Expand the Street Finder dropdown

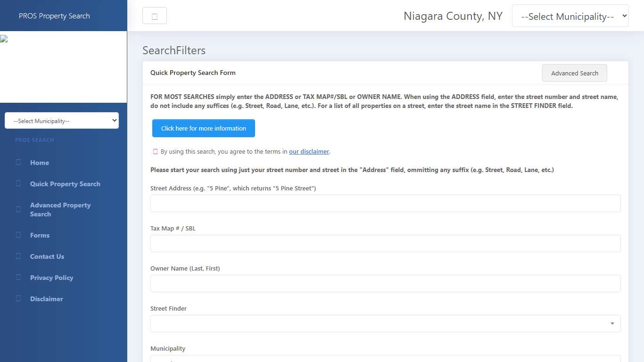point(612,324)
